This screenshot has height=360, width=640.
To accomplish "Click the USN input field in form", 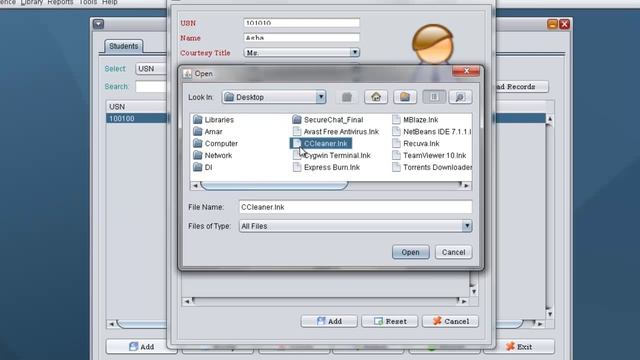I will coord(302,23).
